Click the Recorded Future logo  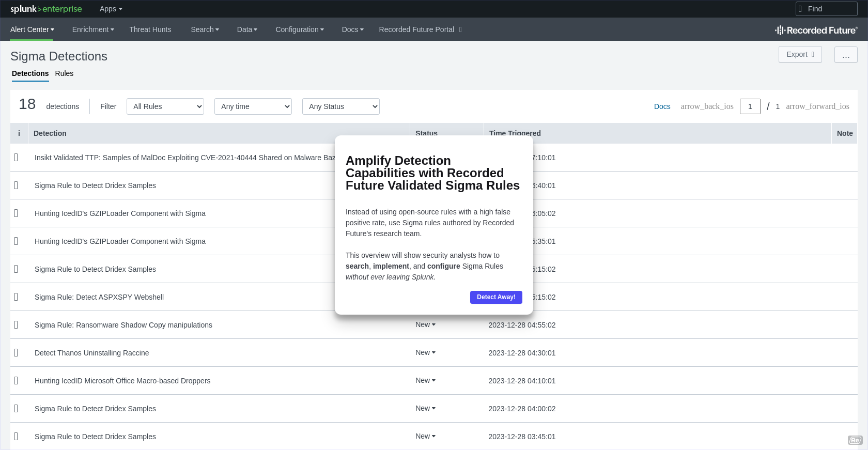click(x=816, y=30)
